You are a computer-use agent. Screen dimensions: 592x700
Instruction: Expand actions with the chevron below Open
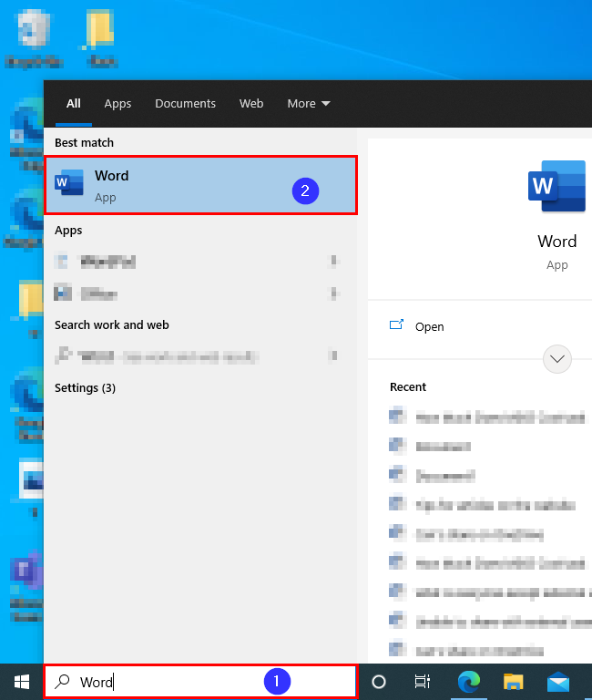(x=557, y=358)
